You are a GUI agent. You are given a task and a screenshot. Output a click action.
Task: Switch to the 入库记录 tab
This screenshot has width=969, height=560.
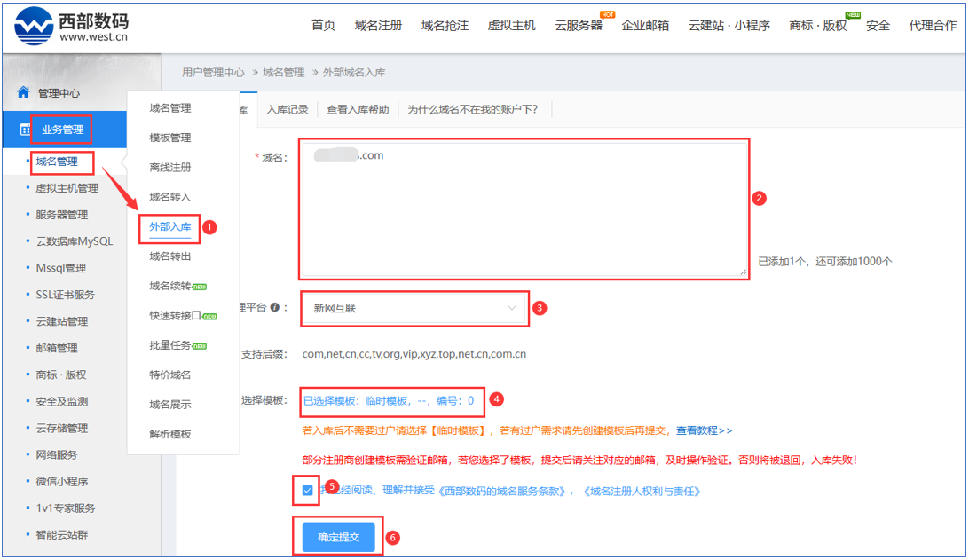(288, 110)
